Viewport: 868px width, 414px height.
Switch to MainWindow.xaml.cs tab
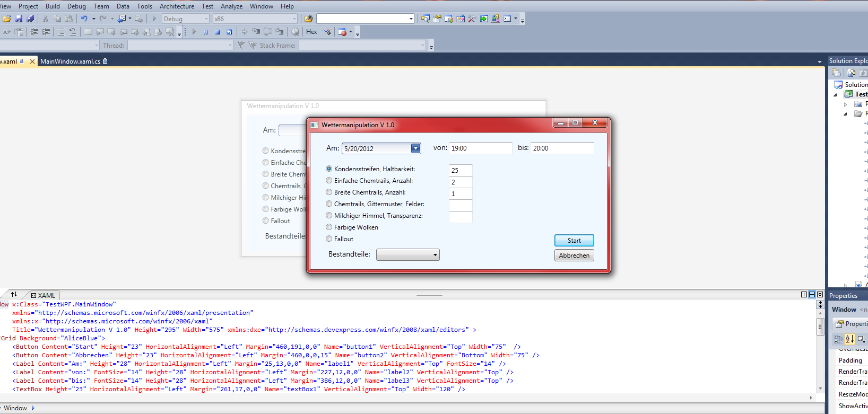(x=74, y=61)
